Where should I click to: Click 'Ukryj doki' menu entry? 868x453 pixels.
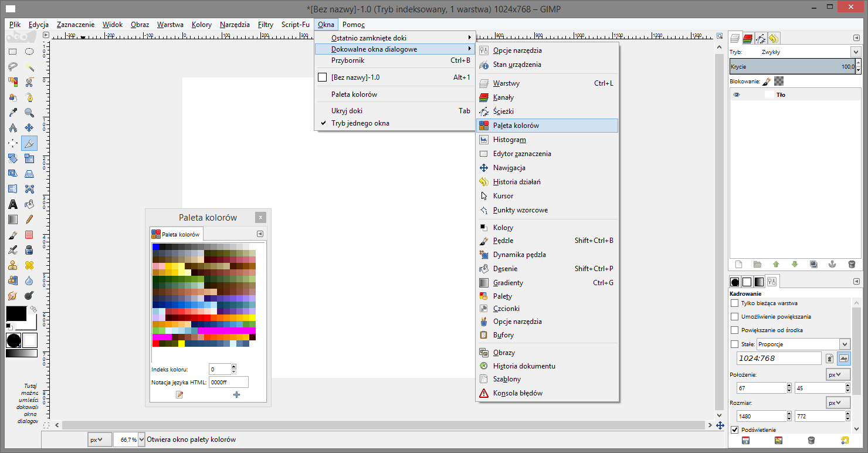347,110
